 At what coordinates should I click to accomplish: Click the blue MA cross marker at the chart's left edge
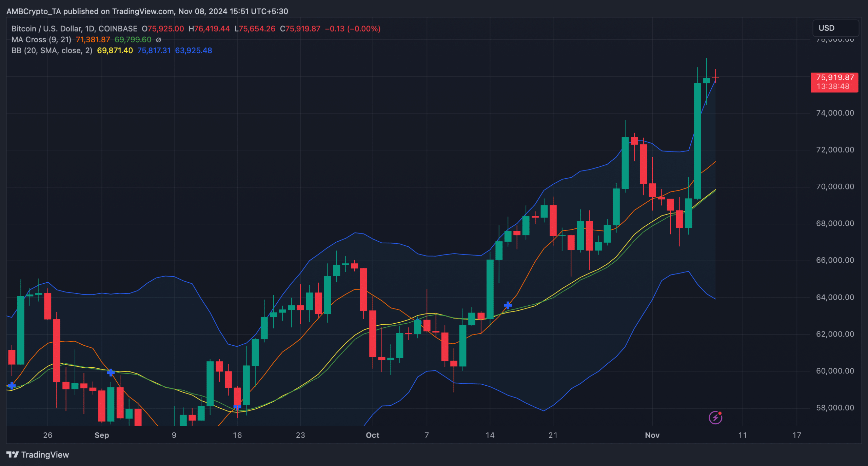(12, 385)
